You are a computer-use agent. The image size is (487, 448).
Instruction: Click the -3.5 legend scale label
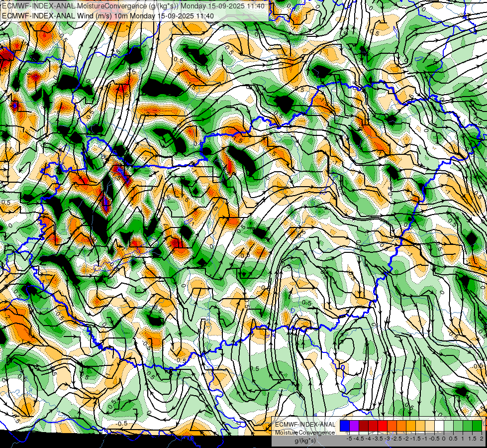coord(378,439)
